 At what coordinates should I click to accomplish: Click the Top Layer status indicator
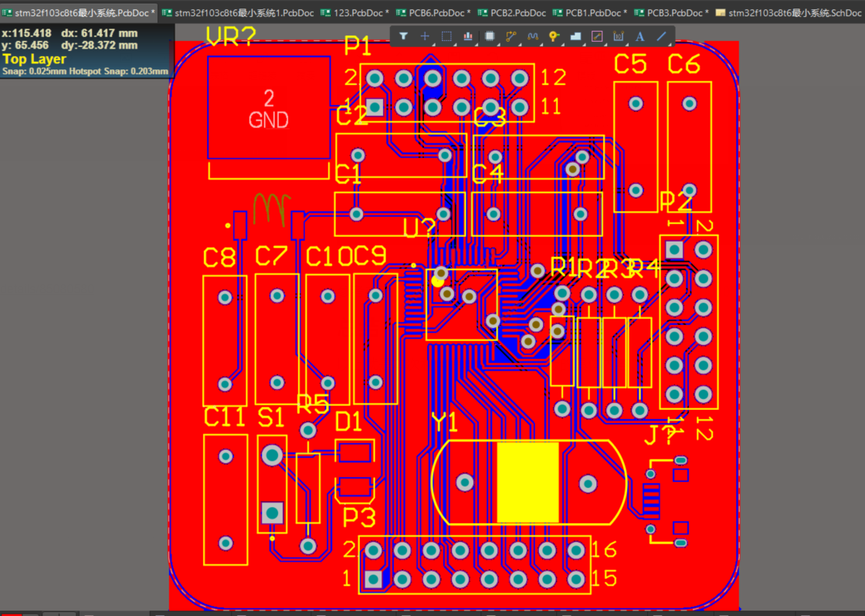click(x=34, y=59)
